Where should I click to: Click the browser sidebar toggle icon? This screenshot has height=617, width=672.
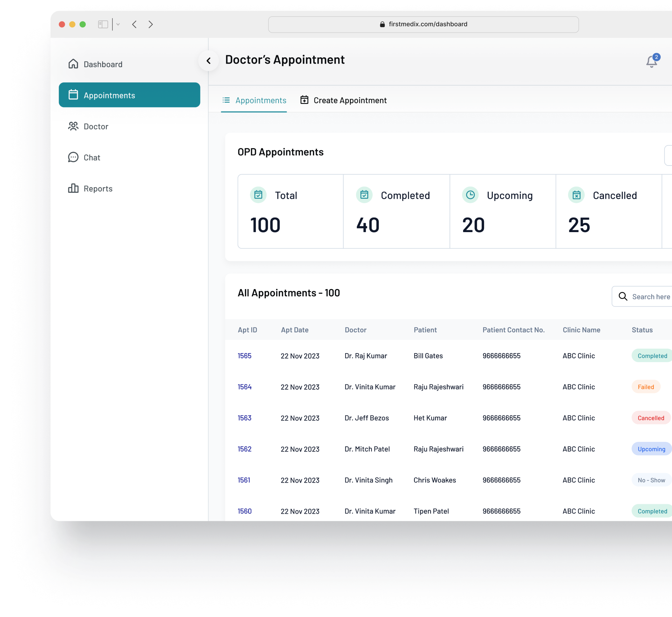pos(103,24)
